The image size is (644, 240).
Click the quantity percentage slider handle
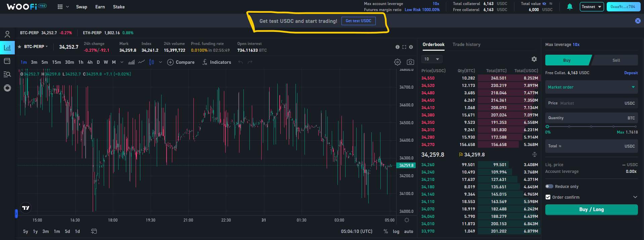pyautogui.click(x=547, y=127)
